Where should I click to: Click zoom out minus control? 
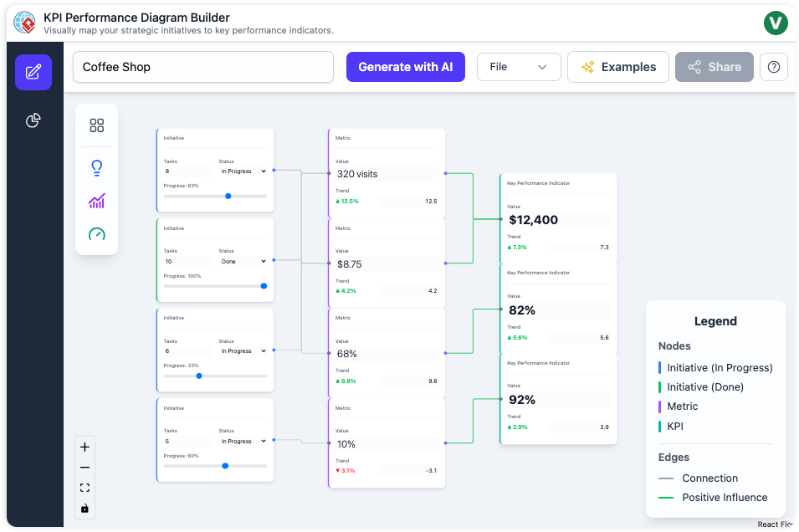(x=84, y=467)
